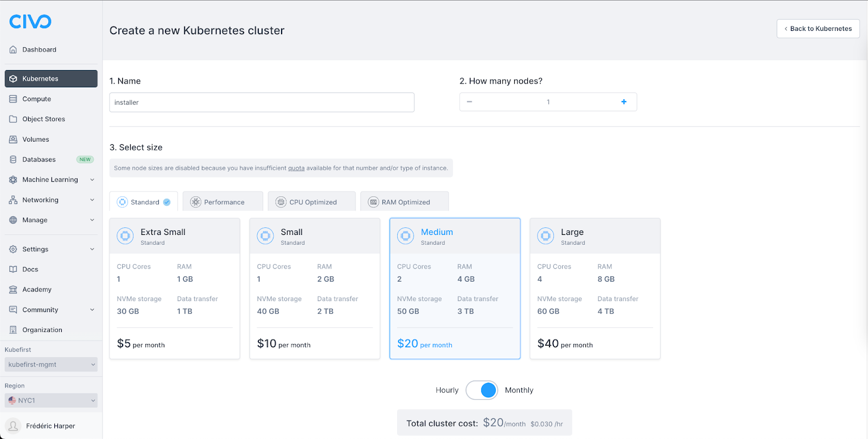
Task: Switch to the Performance size tab
Action: (223, 201)
